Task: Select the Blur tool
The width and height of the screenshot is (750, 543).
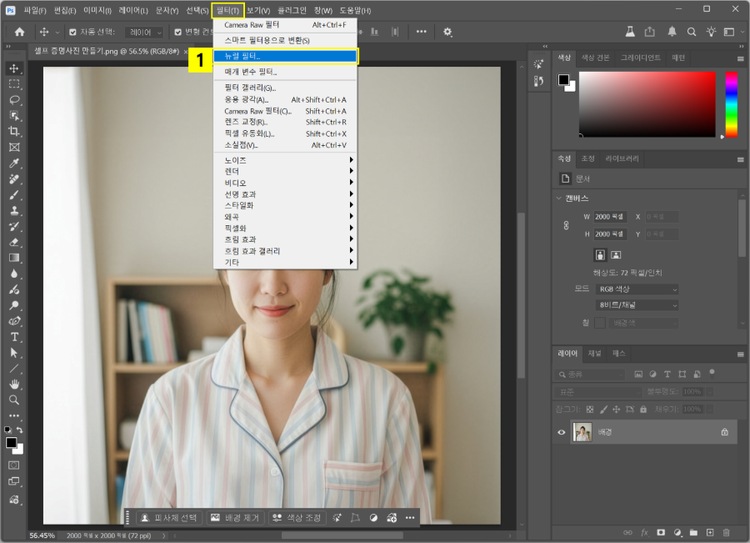Action: tap(14, 274)
